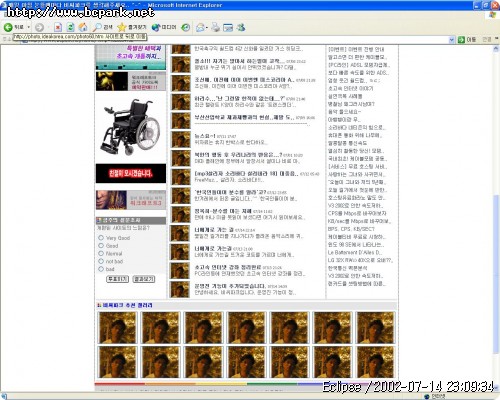Click the poll header icon beside 설문조사

click(x=99, y=220)
